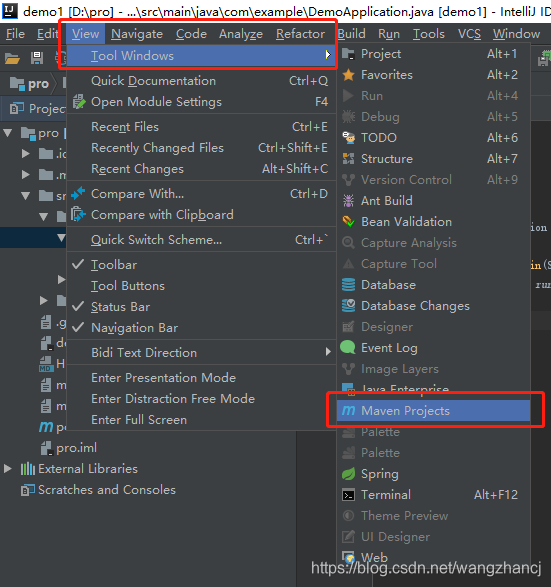Choose Quick Documentation

201,81
